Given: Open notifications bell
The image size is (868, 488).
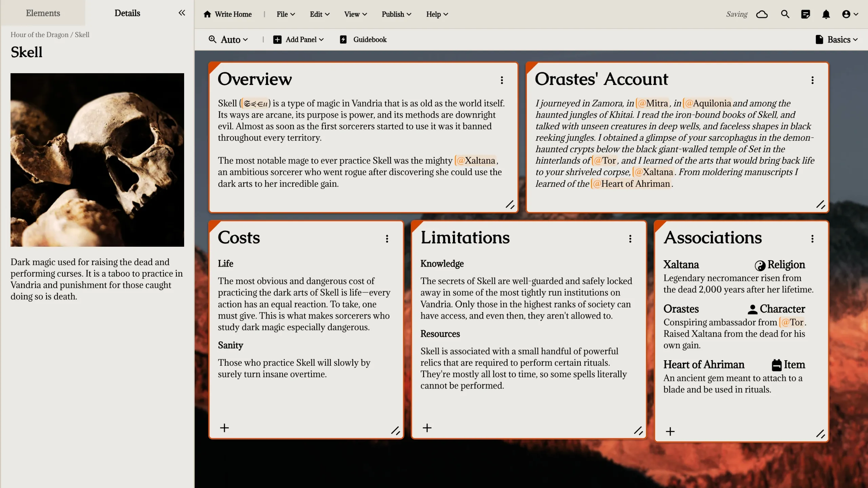Looking at the screenshot, I should pyautogui.click(x=826, y=14).
